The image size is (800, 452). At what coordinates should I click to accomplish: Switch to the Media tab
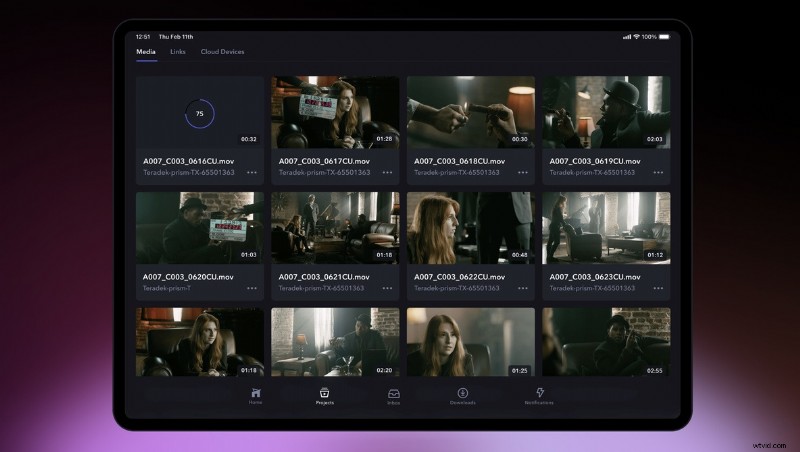coord(146,52)
